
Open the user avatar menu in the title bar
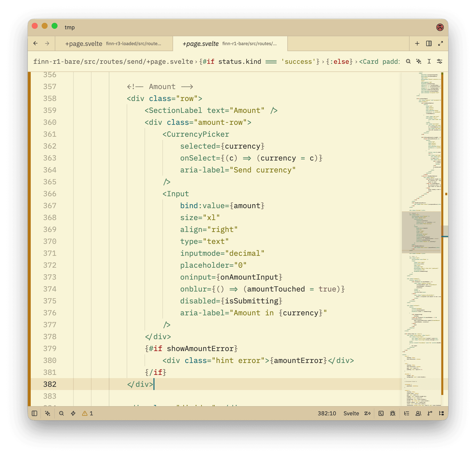pyautogui.click(x=440, y=27)
